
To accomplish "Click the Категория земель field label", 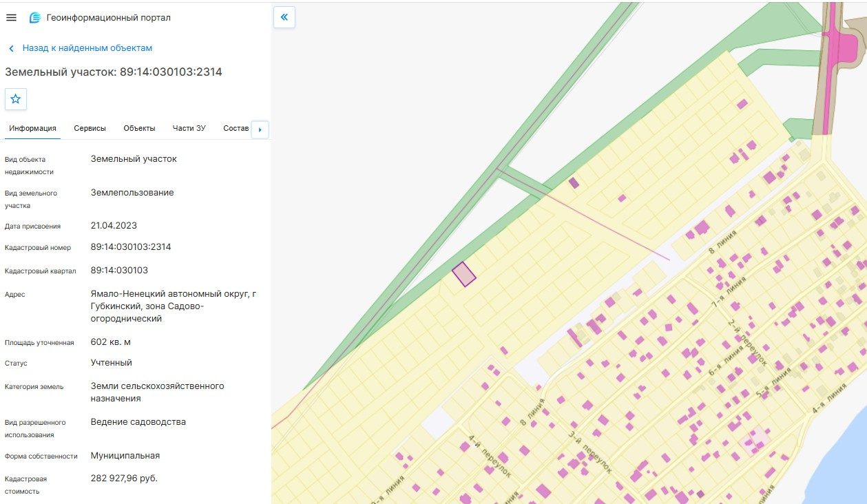I will (34, 387).
